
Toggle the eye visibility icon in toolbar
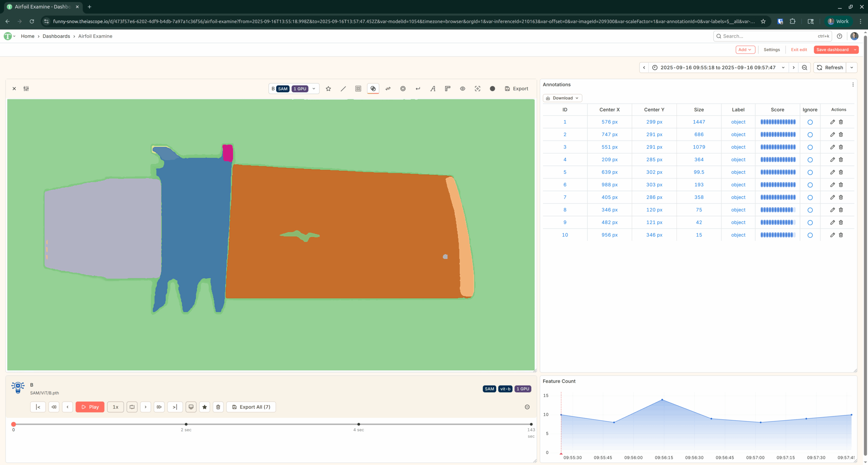pyautogui.click(x=462, y=89)
